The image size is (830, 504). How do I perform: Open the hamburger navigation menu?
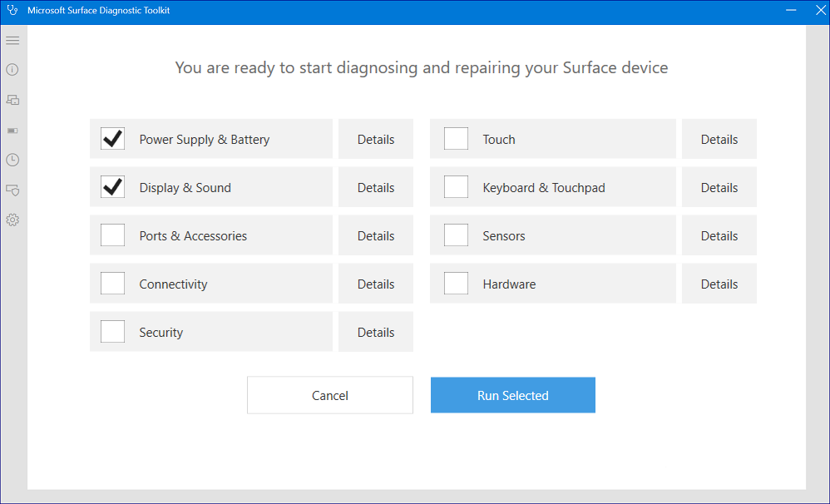[x=12, y=40]
